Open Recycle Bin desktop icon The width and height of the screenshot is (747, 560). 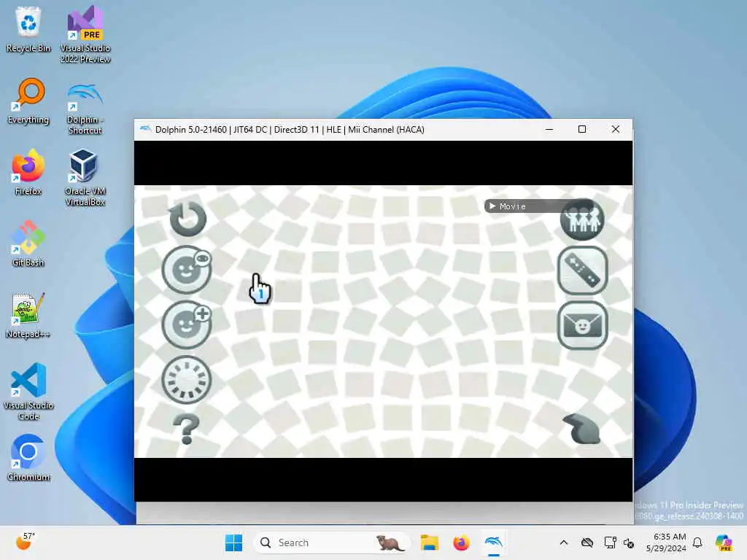[x=28, y=29]
